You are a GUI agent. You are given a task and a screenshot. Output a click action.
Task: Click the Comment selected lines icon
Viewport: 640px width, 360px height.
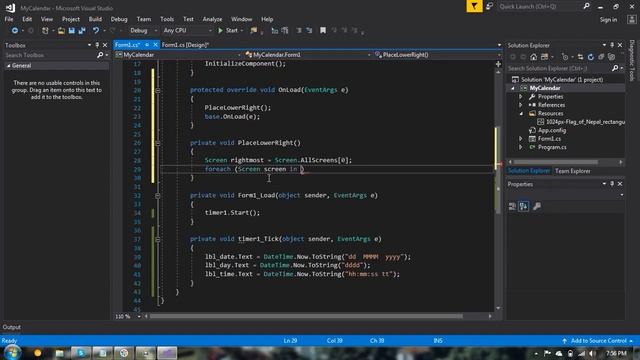tap(275, 31)
